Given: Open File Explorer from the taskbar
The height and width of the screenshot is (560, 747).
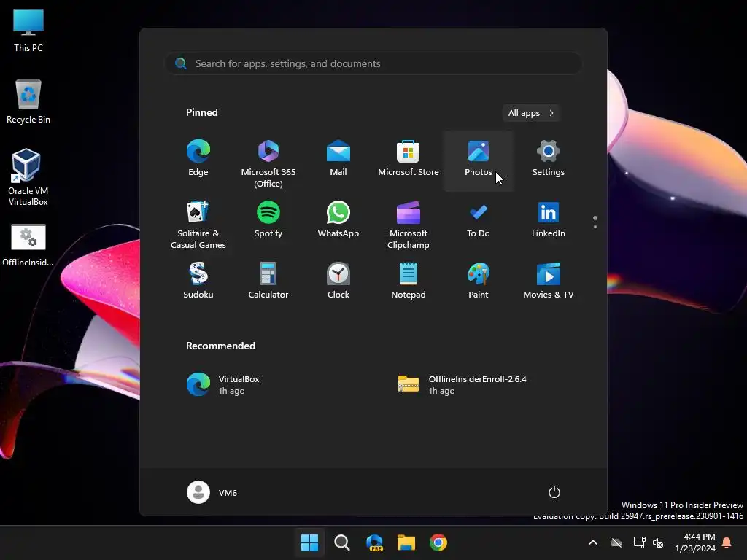Looking at the screenshot, I should coord(406,542).
